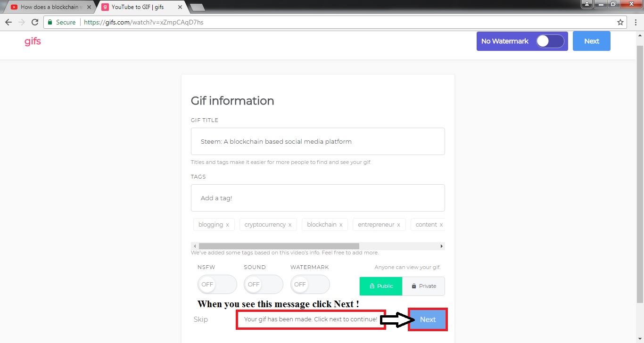Remove the 'blogging' tag
The image size is (644, 343).
click(227, 225)
